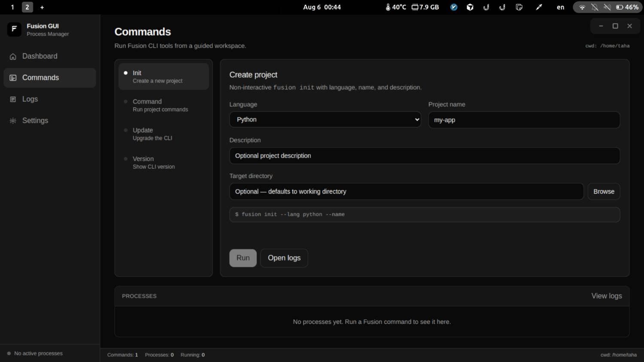Go to the Dashboard page

coord(50,56)
